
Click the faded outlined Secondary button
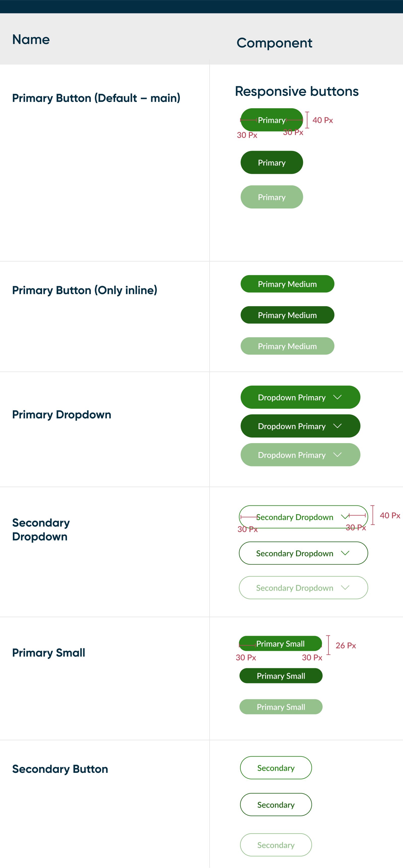pos(276,845)
